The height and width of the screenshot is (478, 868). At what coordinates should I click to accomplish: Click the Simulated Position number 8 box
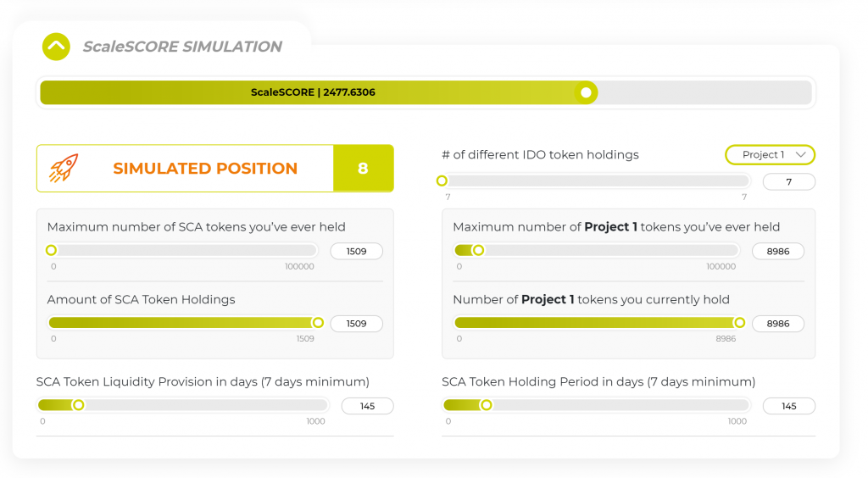[363, 168]
